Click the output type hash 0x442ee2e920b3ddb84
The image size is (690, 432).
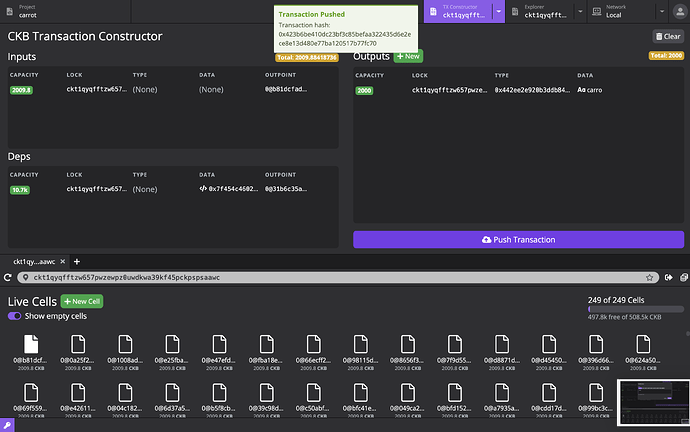(532, 90)
